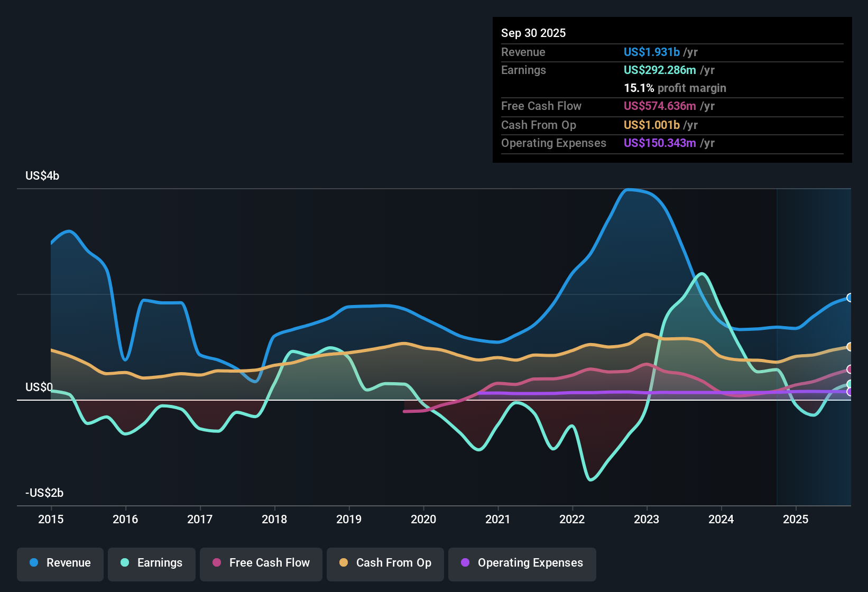Click the 2025 label on the time axis
The image size is (868, 592).
tap(797, 520)
